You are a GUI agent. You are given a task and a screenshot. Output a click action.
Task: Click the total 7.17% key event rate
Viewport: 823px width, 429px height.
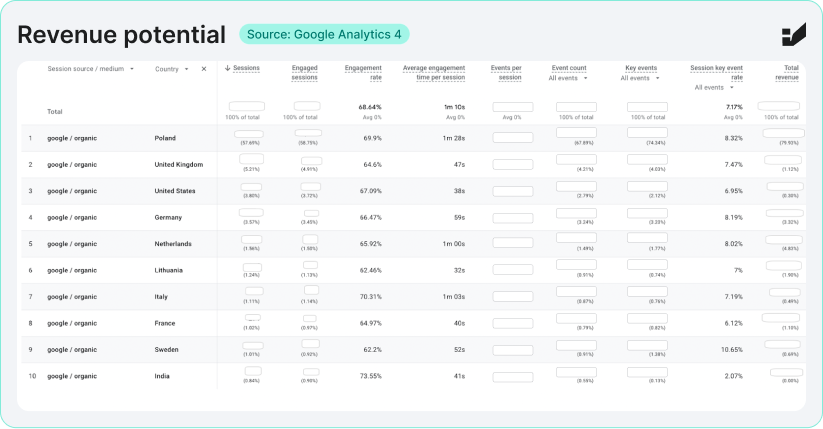(x=734, y=107)
